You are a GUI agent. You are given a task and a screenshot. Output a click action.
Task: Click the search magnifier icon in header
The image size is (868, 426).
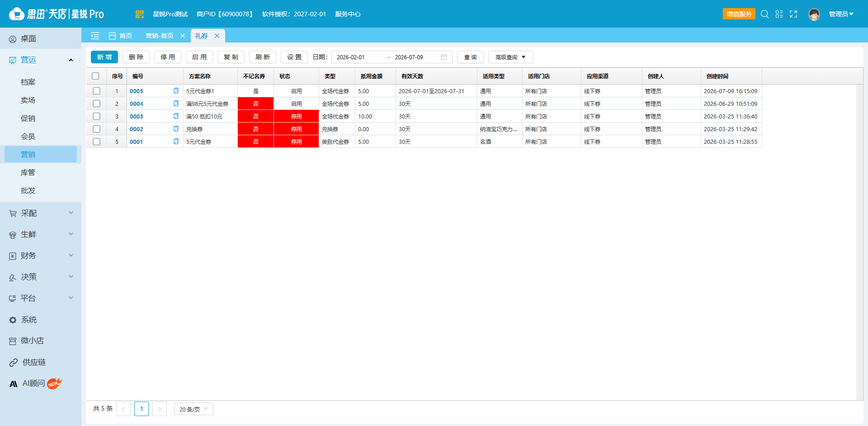pos(764,14)
